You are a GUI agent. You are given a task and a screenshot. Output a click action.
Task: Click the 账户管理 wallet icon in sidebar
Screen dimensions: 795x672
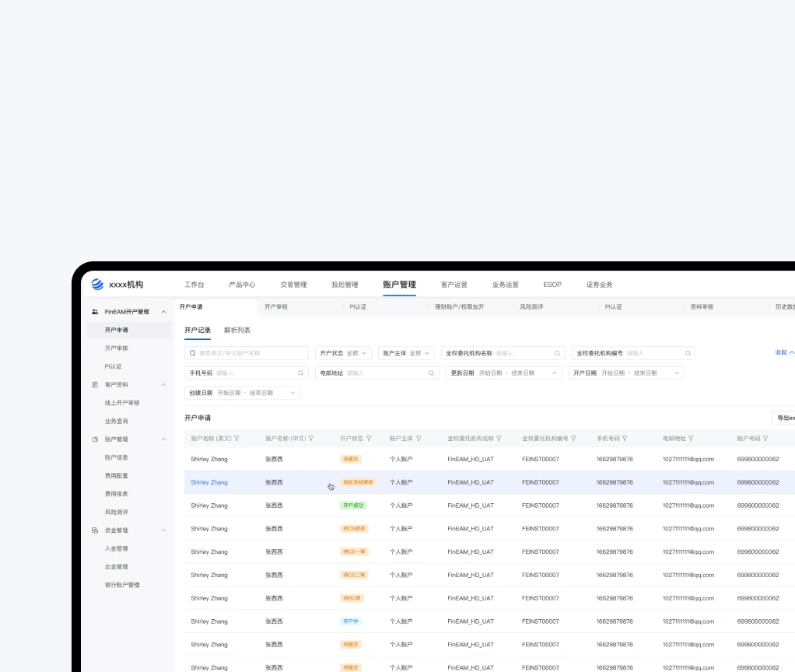point(95,439)
